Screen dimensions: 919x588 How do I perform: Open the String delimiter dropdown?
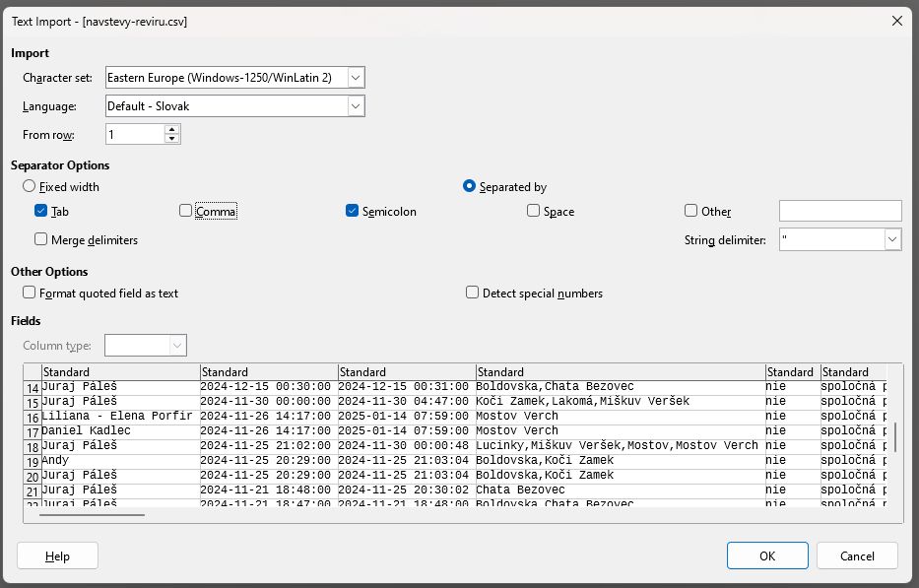(x=891, y=239)
